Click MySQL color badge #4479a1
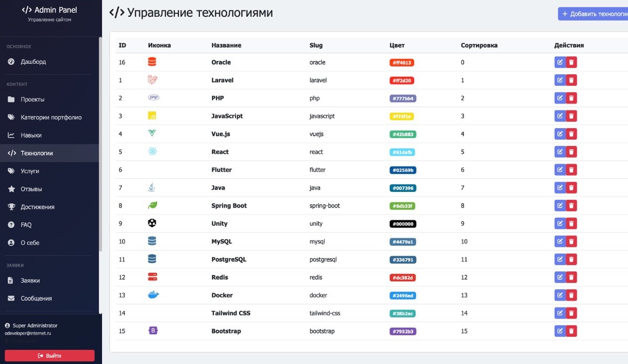Viewport: 628px width, 364px height. pyautogui.click(x=403, y=242)
